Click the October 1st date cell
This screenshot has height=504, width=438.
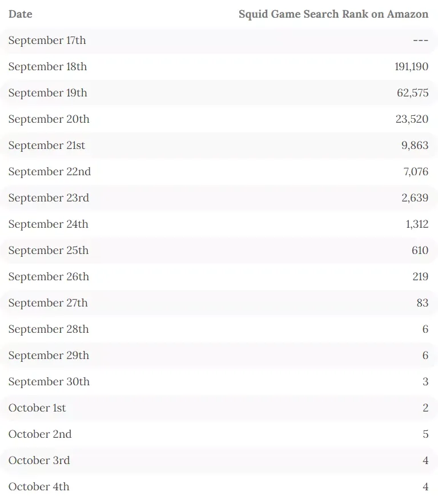pos(37,408)
